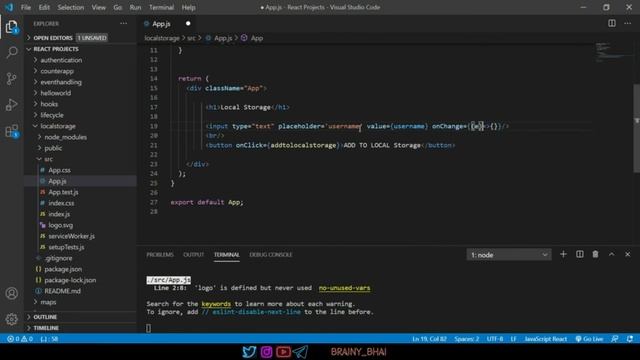Expand the helloworld folder
The height and width of the screenshot is (360, 640).
tap(56, 93)
